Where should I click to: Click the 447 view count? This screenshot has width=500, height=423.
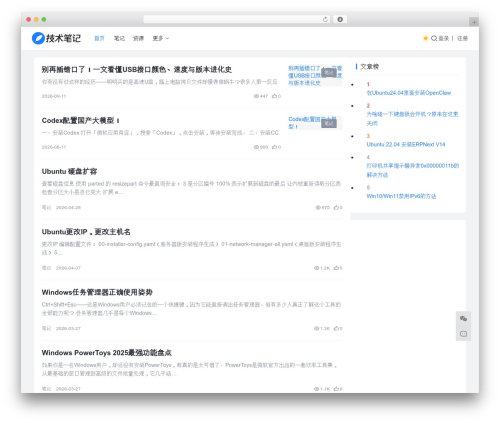(264, 96)
